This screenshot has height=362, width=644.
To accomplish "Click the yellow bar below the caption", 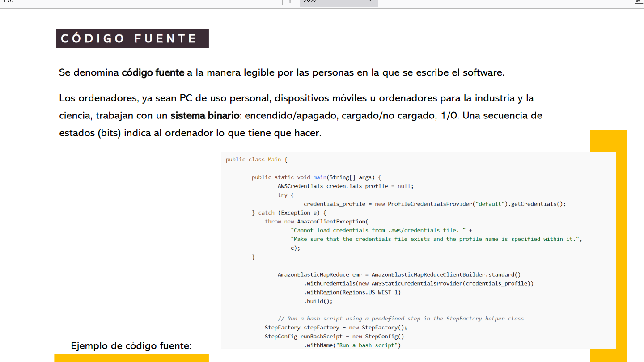I will 131,358.
